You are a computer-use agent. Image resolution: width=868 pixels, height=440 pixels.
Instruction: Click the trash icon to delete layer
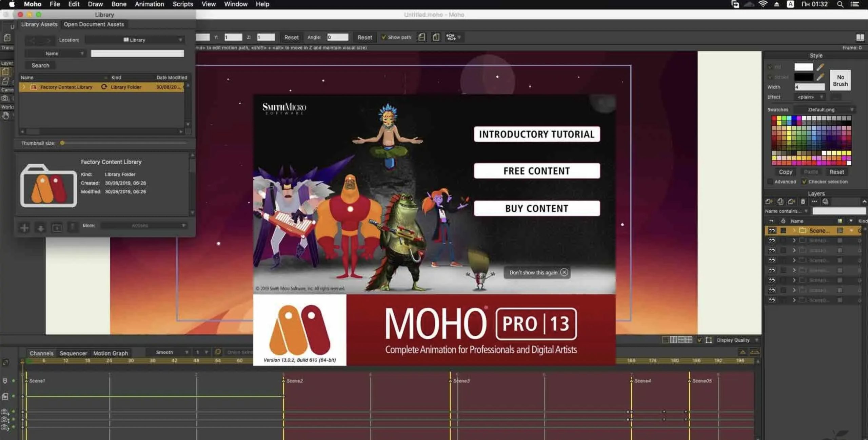tap(803, 202)
